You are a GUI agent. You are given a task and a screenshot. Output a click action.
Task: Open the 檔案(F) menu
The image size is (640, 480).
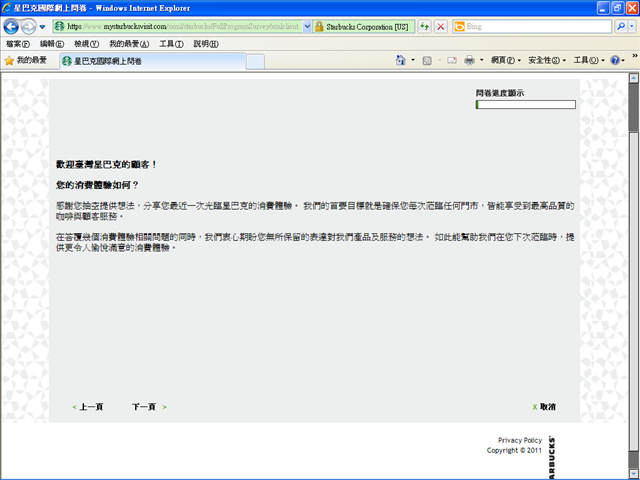tap(18, 44)
